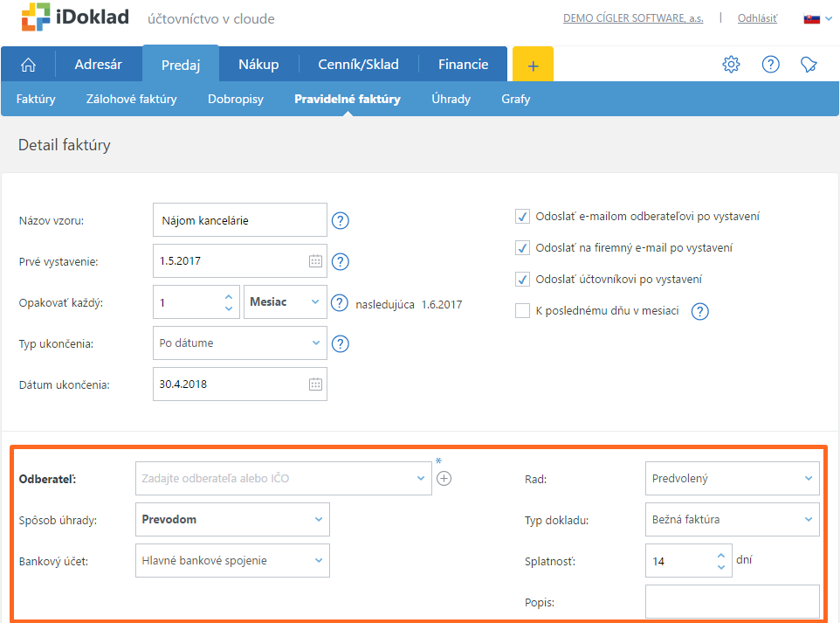This screenshot has height=623, width=840.
Task: Toggle Odoslať účtovníkovi po vystavení checkbox
Action: [x=523, y=280]
